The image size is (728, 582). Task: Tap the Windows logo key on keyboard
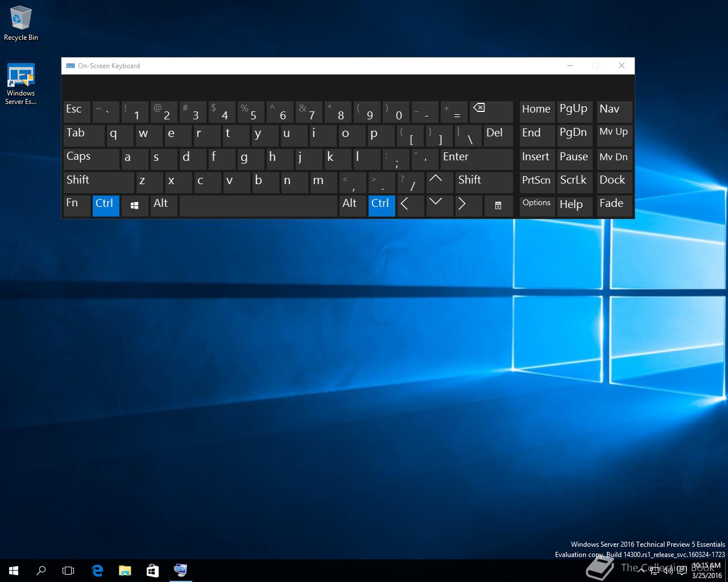(x=135, y=206)
